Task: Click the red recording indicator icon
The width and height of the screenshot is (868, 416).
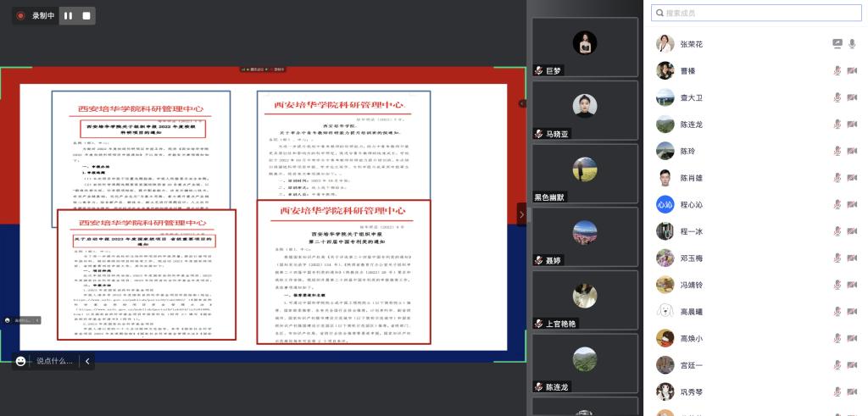Action: point(20,15)
